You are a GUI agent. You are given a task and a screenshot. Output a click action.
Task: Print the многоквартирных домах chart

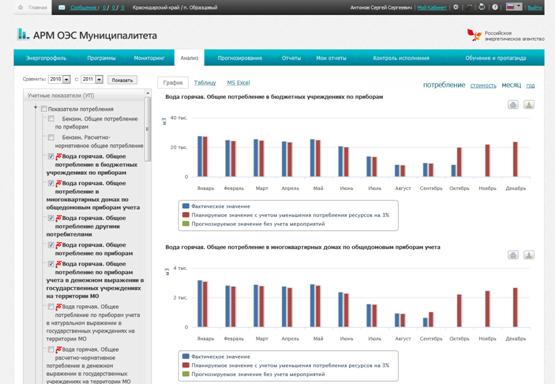click(513, 254)
